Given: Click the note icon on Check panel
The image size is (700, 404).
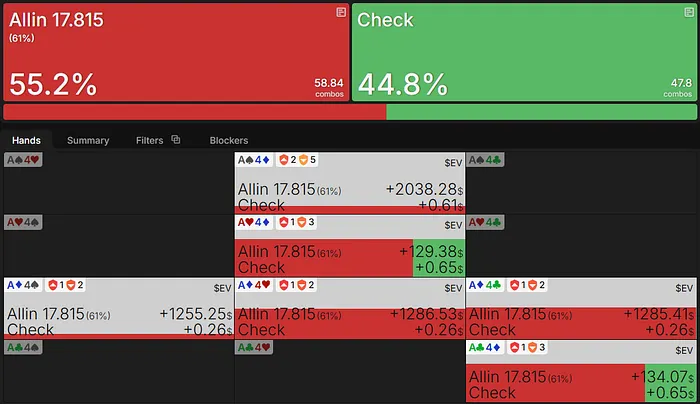Looking at the screenshot, I should (x=689, y=12).
